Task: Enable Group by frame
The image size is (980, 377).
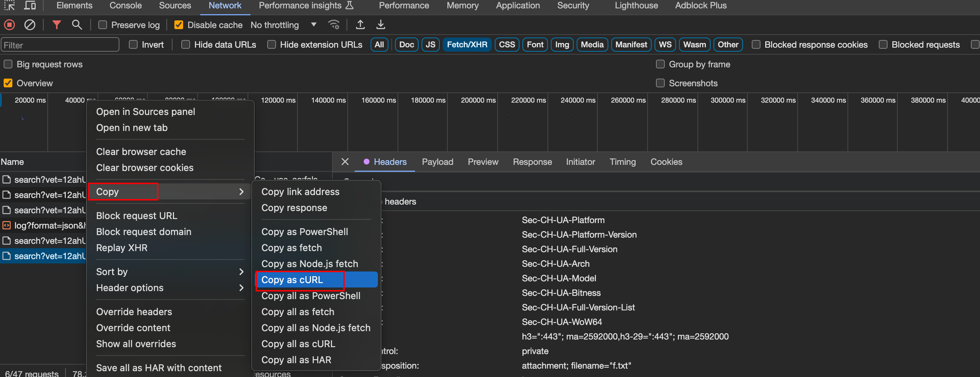Action: 660,64
